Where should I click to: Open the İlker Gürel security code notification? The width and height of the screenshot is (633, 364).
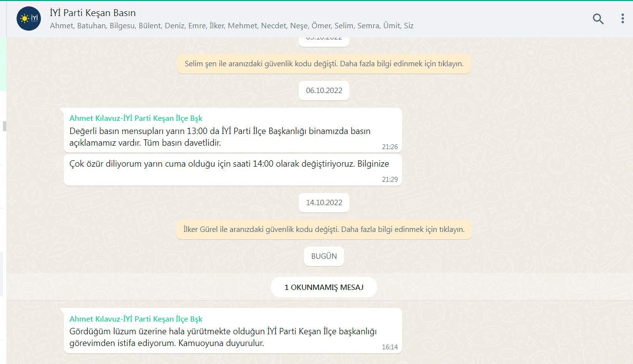(324, 230)
